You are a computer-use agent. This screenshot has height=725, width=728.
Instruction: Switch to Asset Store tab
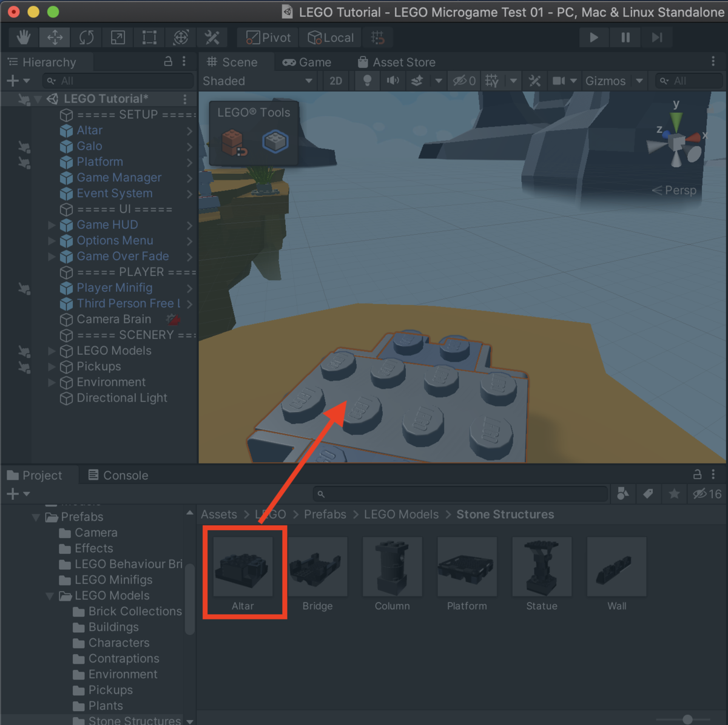click(x=397, y=62)
